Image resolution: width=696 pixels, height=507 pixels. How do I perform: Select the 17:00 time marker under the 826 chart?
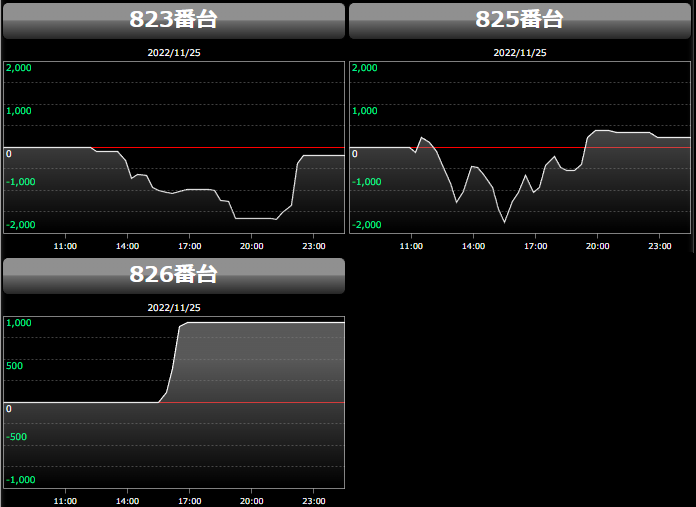pyautogui.click(x=189, y=500)
